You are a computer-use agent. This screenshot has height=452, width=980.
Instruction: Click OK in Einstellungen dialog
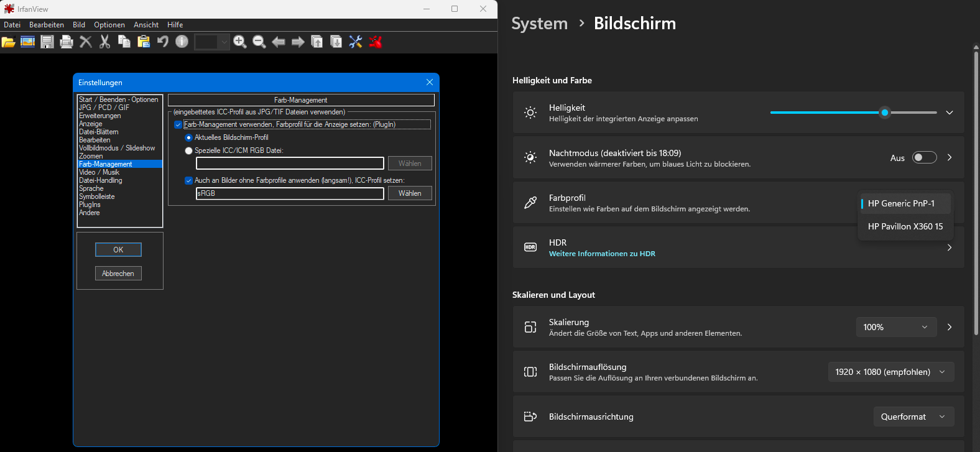pyautogui.click(x=118, y=249)
